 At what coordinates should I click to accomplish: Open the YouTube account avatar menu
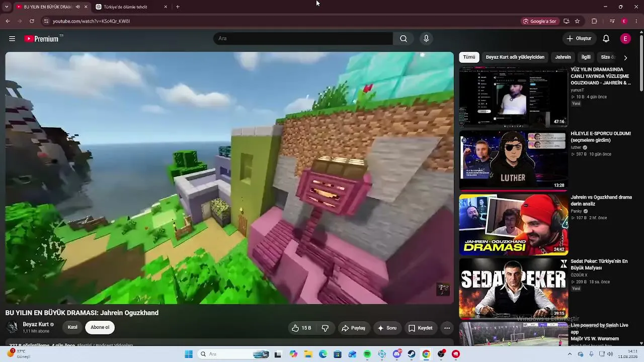pyautogui.click(x=625, y=39)
